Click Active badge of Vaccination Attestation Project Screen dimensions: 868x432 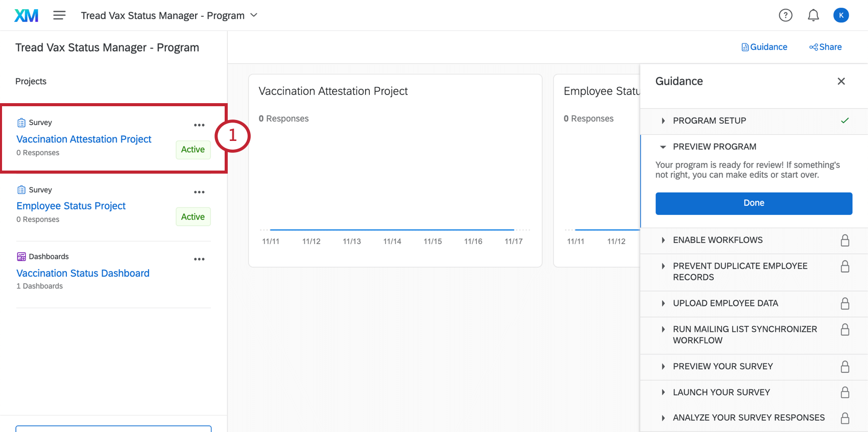tap(193, 150)
